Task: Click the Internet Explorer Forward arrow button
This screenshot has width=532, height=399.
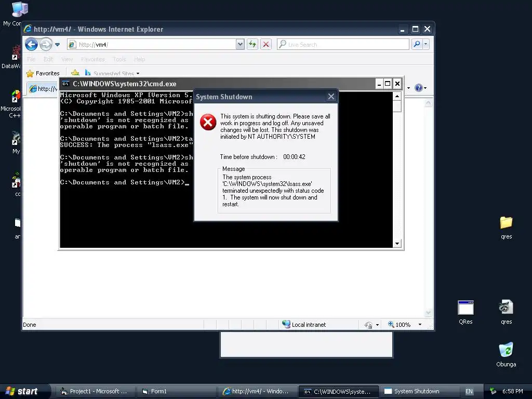Action: click(x=46, y=44)
